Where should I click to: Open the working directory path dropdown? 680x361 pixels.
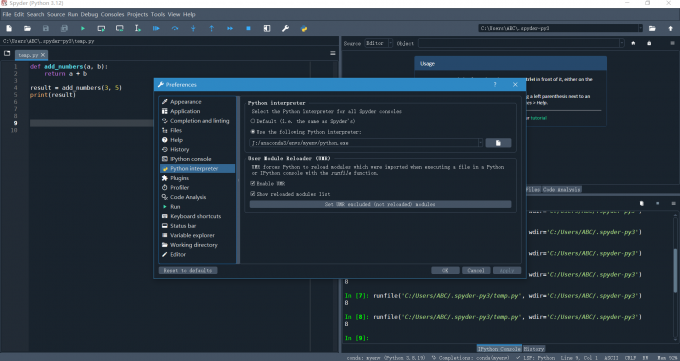[640, 28]
